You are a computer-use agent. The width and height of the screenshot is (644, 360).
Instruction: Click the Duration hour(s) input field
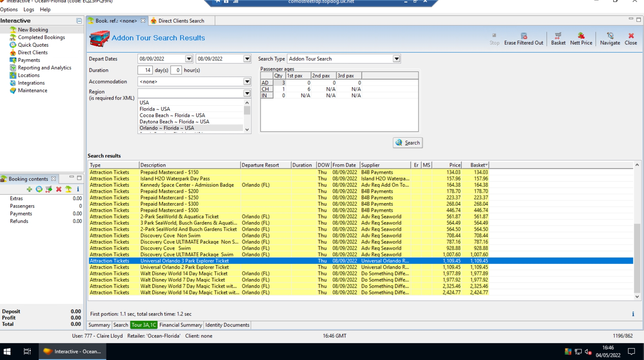click(176, 70)
